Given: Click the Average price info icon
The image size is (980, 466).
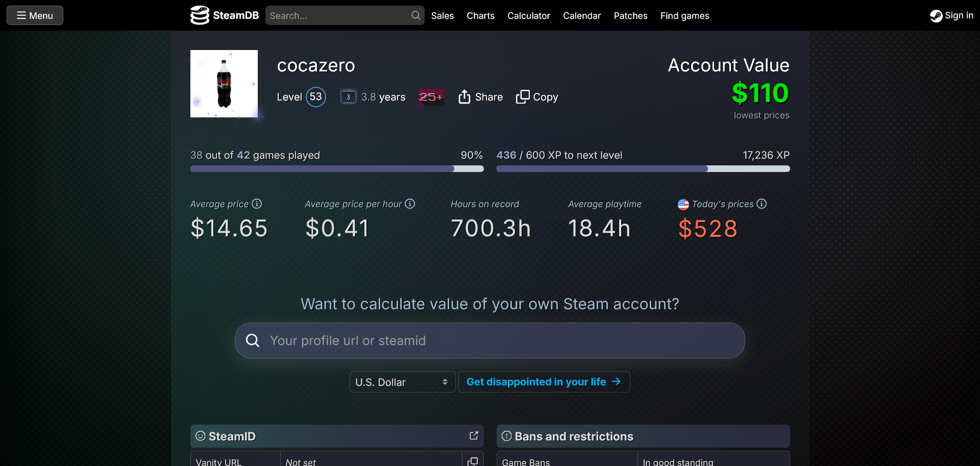Looking at the screenshot, I should pos(257,204).
